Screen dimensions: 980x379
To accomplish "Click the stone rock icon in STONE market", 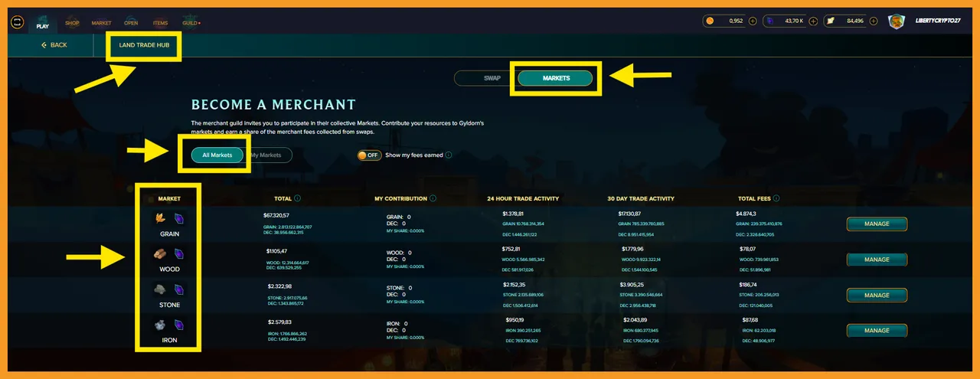I will (161, 289).
